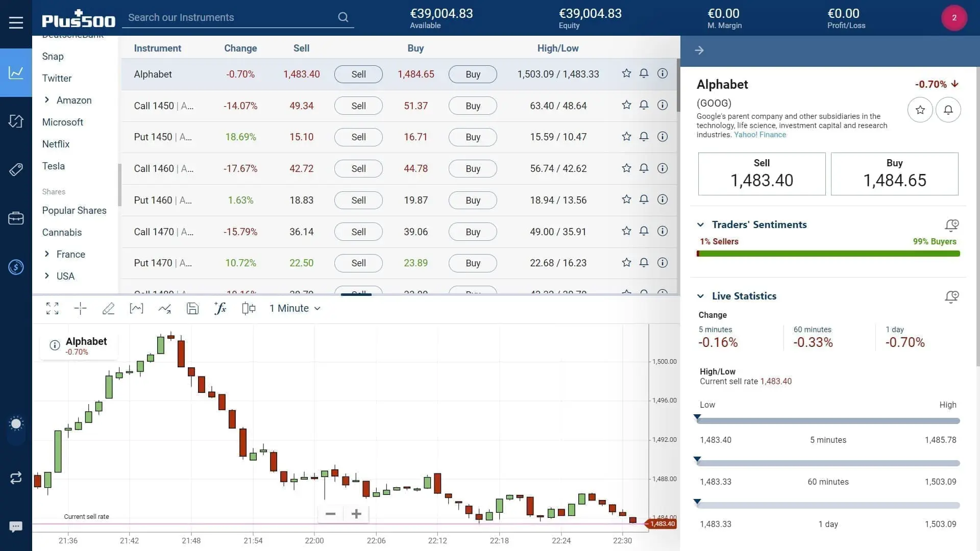Toggle dark mode using the sun icon
This screenshot has height=551, width=980.
coord(16,423)
